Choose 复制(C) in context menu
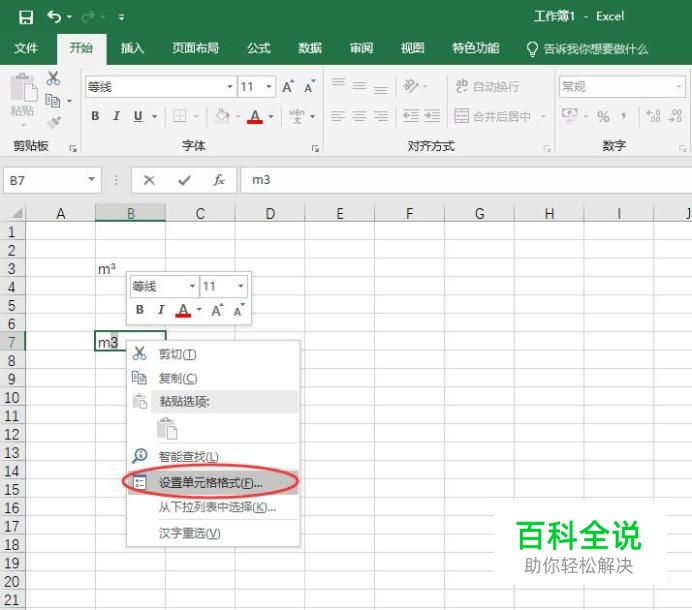692x610 pixels. (x=214, y=378)
